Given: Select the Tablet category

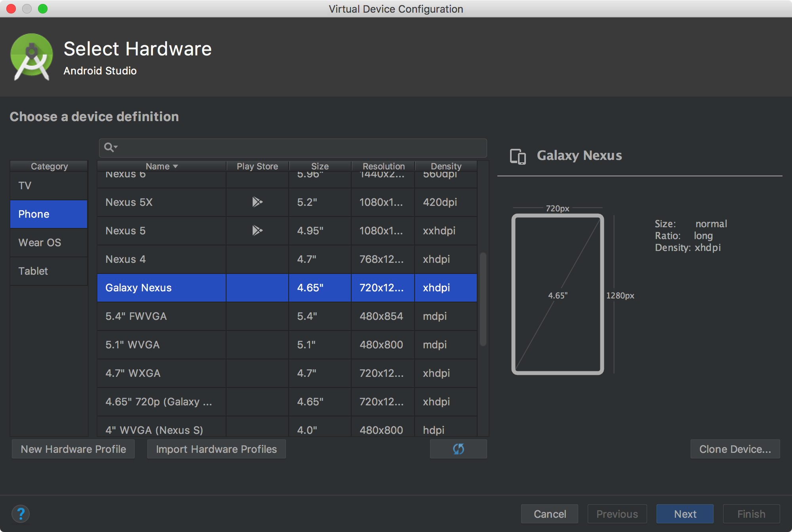Looking at the screenshot, I should pyautogui.click(x=49, y=271).
